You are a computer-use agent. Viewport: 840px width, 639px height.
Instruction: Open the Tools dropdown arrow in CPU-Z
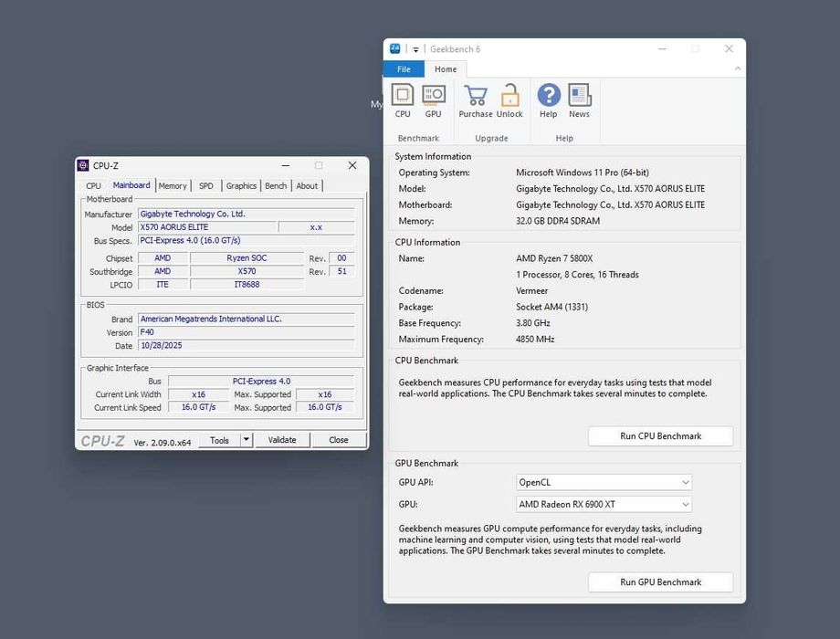[x=246, y=440]
